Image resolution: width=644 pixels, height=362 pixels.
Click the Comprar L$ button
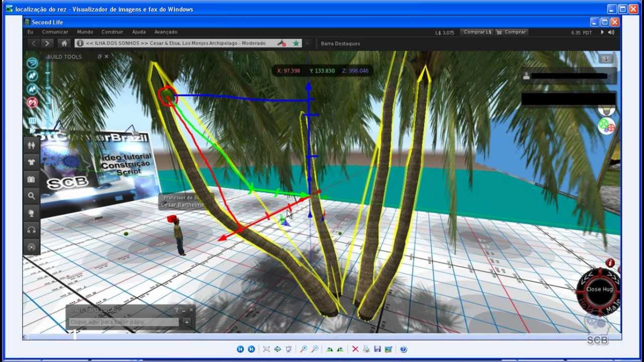[477, 32]
